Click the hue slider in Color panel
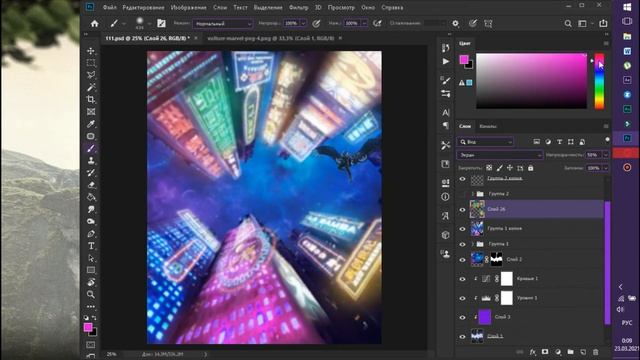 tap(599, 81)
